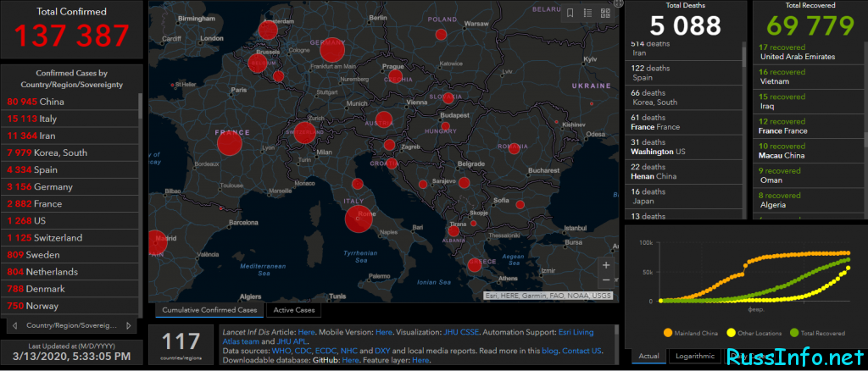Image resolution: width=868 pixels, height=371 pixels.
Task: Zoom out with the map minus button
Action: click(x=606, y=280)
